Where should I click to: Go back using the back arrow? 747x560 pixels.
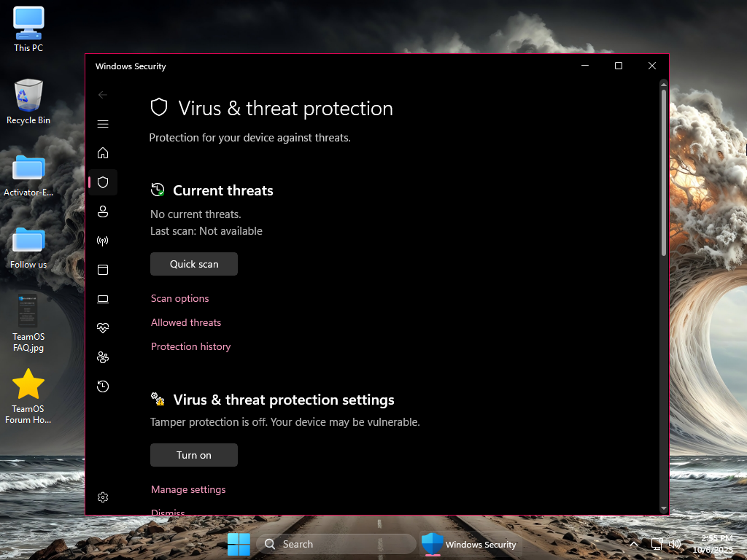click(102, 95)
